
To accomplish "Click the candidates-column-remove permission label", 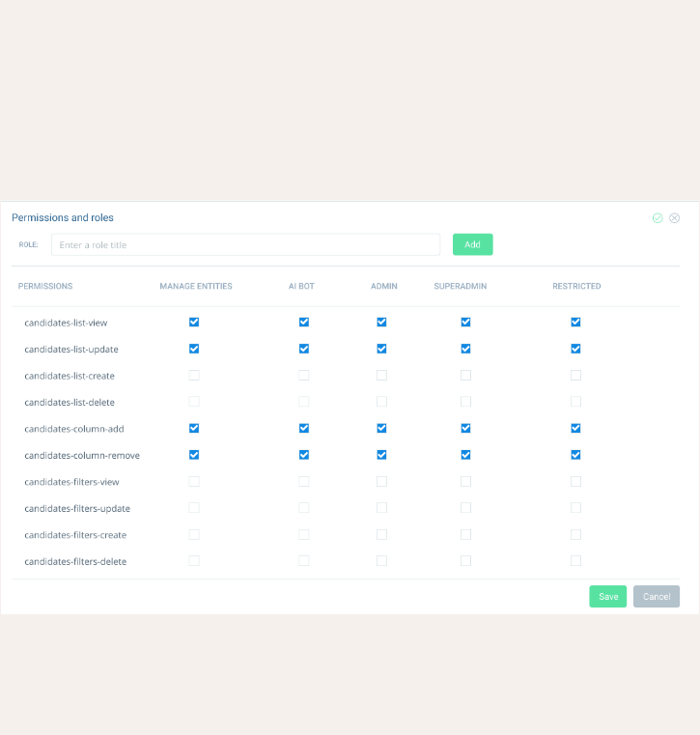I will click(x=82, y=455).
